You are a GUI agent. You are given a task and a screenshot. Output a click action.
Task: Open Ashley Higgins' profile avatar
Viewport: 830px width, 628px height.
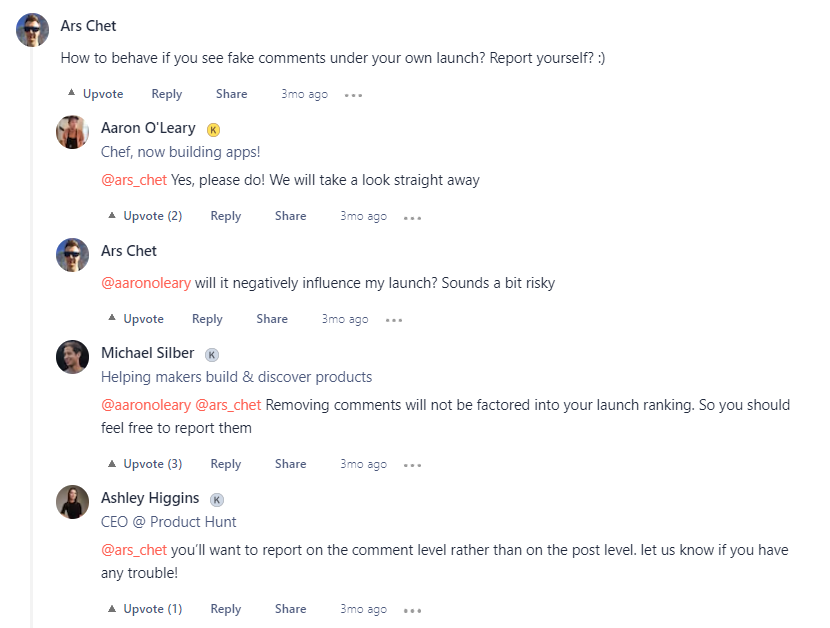coord(72,502)
